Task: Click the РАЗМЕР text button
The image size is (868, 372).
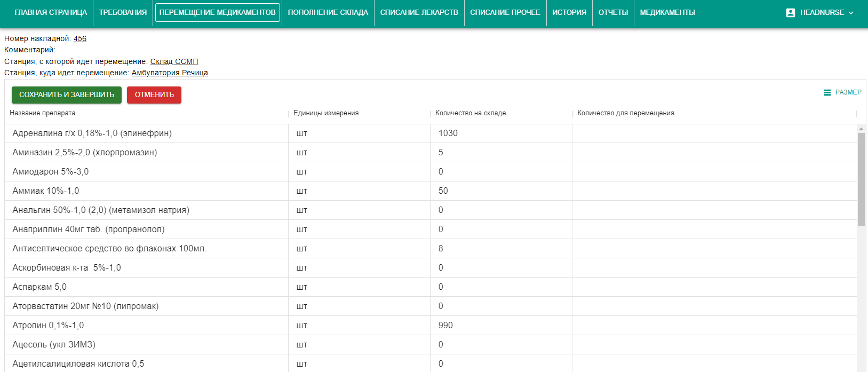Action: (848, 92)
